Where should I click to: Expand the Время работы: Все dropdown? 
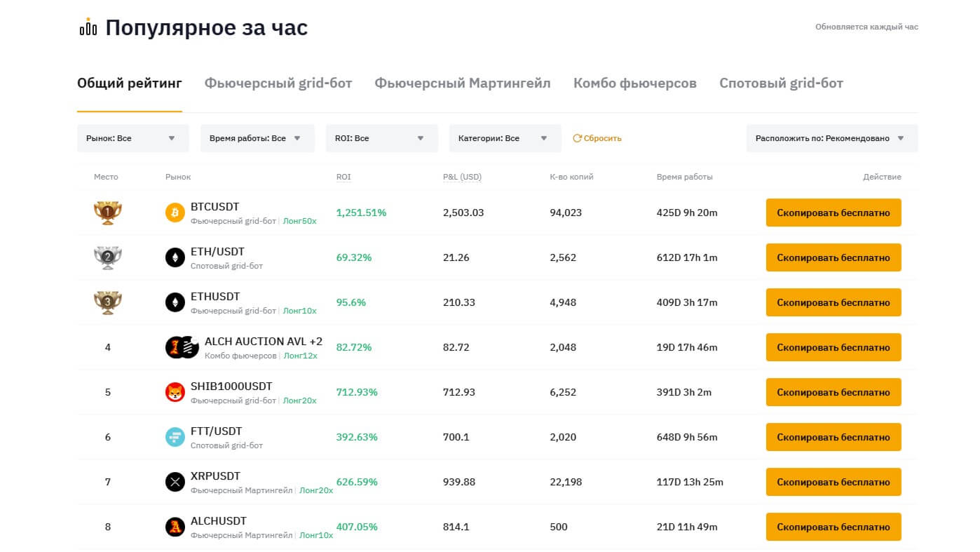coord(257,138)
